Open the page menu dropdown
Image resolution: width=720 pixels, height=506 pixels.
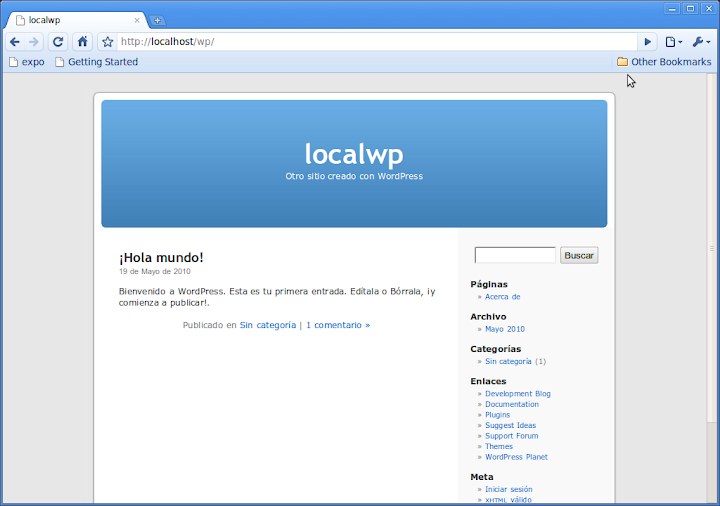674,42
